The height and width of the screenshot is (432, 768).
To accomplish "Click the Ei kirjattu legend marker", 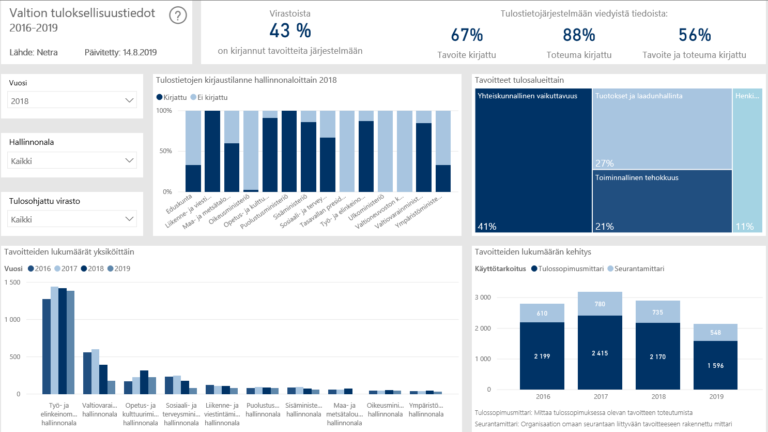I will [196, 97].
